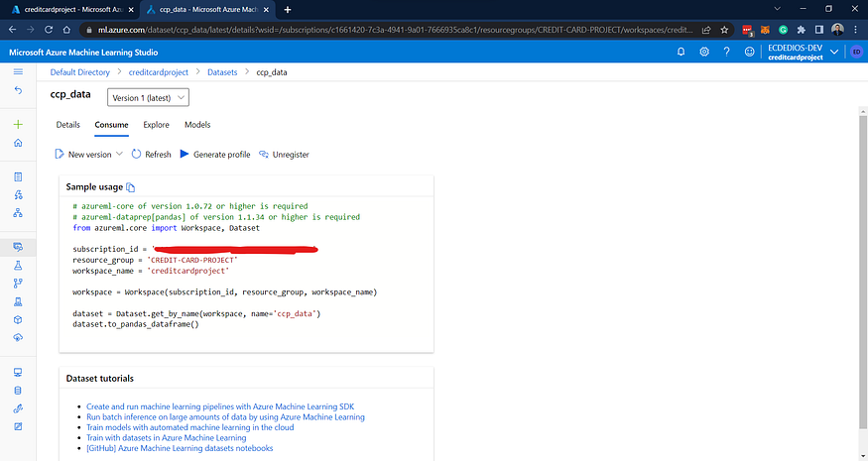Open Designer icon in sidebar
868x461 pixels.
point(18,212)
